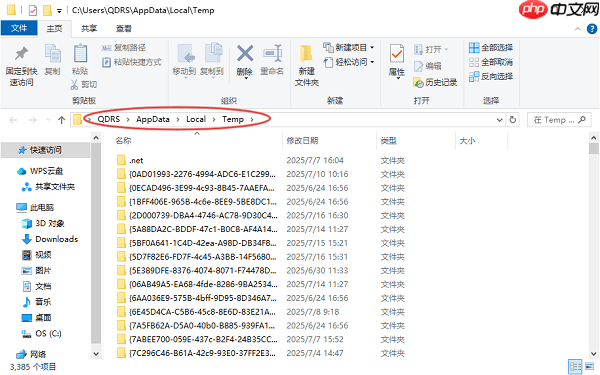Go up one folder level
600x375 pixels.
tap(62, 120)
